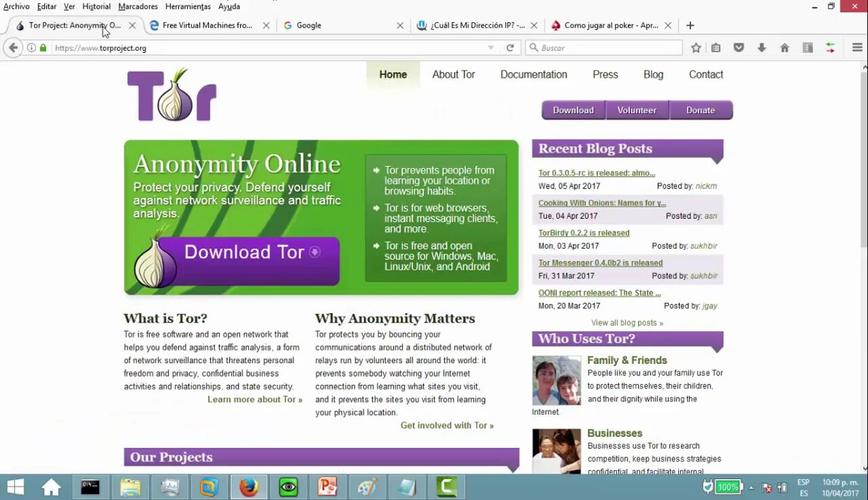Open the Windows Start button

[16, 487]
